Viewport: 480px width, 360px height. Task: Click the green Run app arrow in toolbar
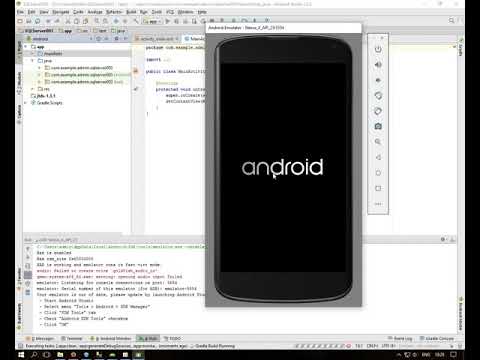click(168, 21)
